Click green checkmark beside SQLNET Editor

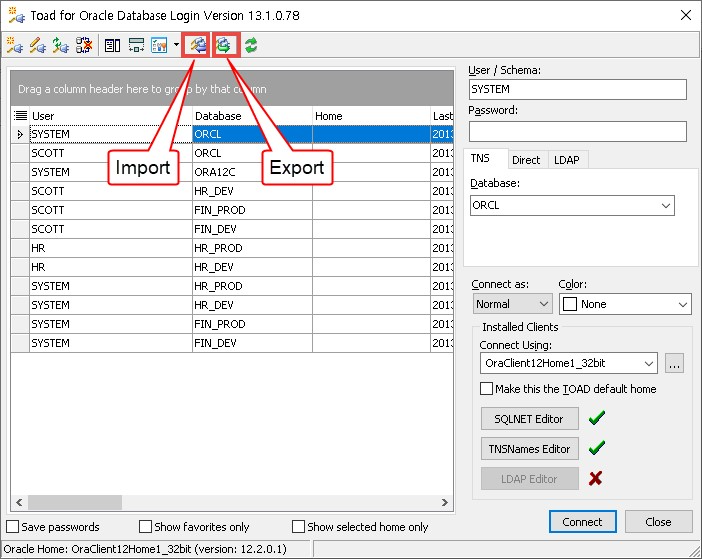597,418
